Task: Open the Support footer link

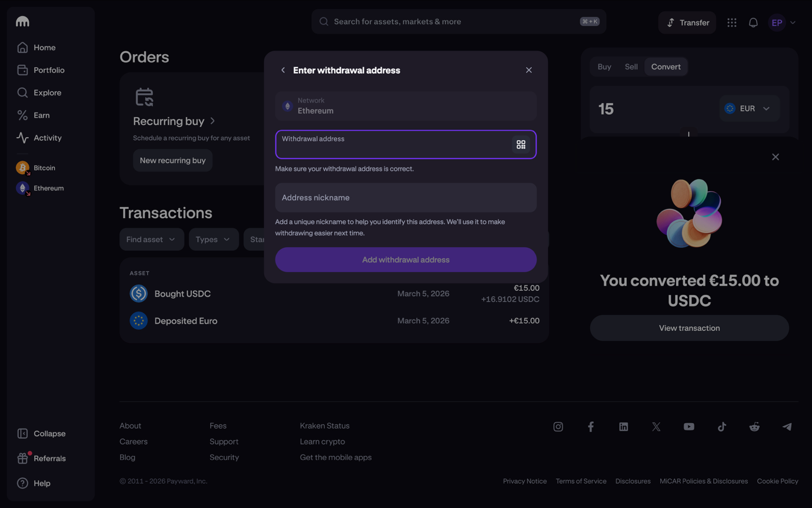Action: 224,441
